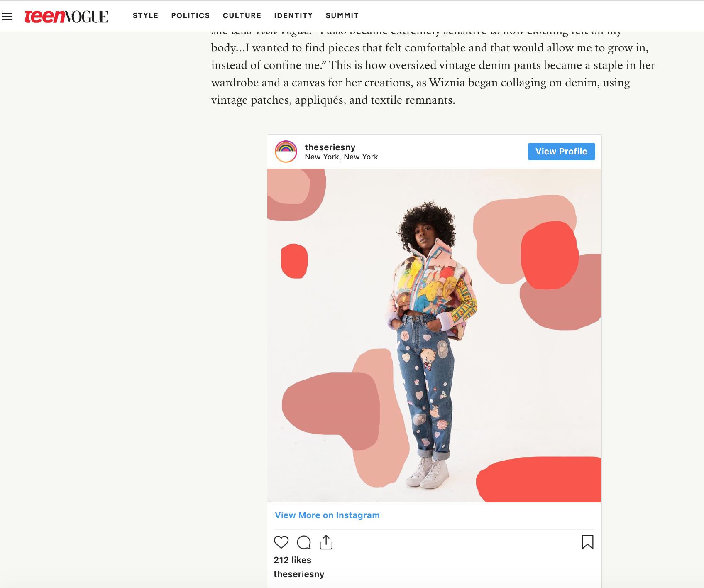Viewport: 704px width, 588px height.
Task: Click the Teen Vogue logo
Action: point(66,16)
